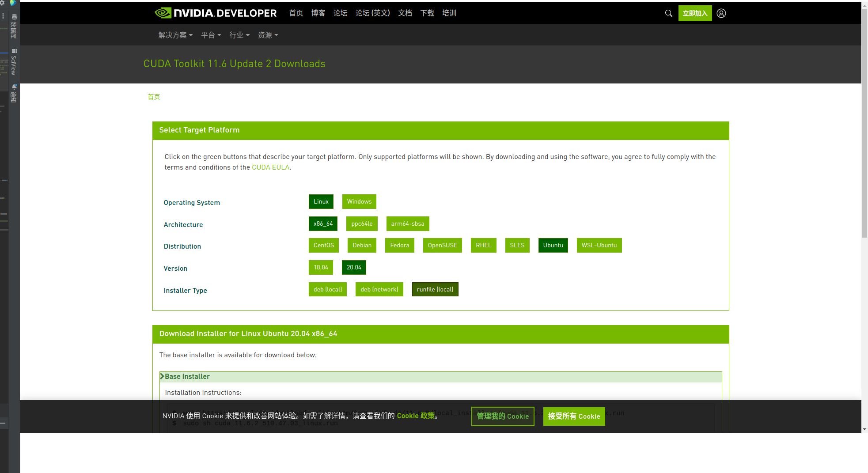Collapse the Base Installer section
The height and width of the screenshot is (473, 868).
point(440,377)
